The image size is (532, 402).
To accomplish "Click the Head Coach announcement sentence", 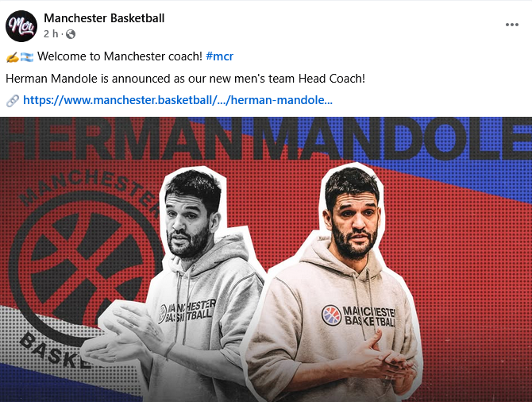I will click(185, 79).
